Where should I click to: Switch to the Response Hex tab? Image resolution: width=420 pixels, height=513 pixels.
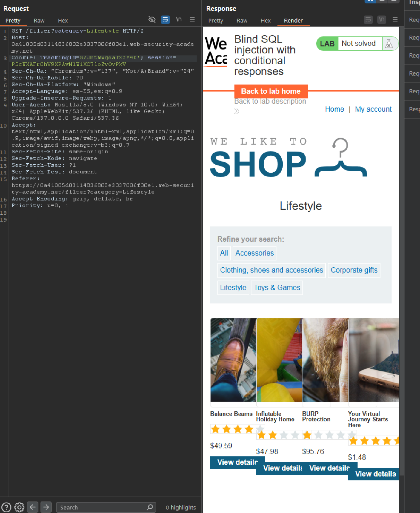pos(265,21)
